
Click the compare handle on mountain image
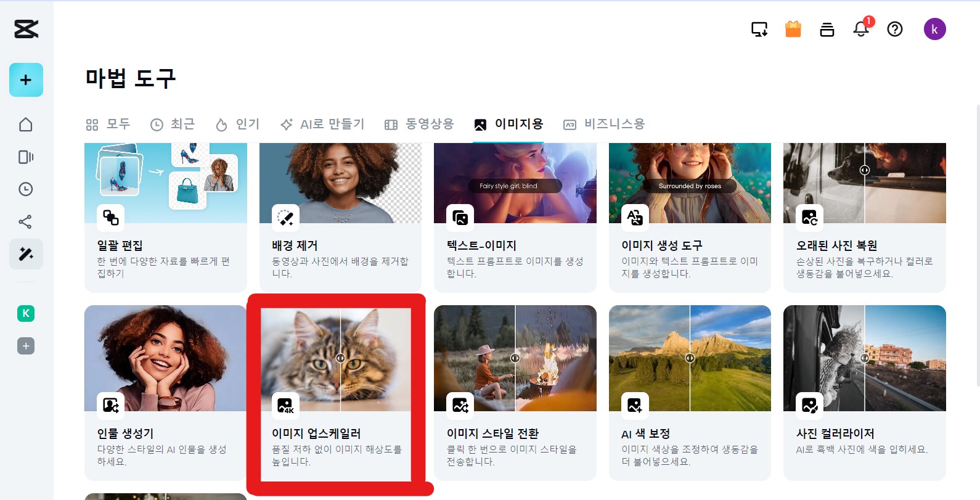(690, 358)
